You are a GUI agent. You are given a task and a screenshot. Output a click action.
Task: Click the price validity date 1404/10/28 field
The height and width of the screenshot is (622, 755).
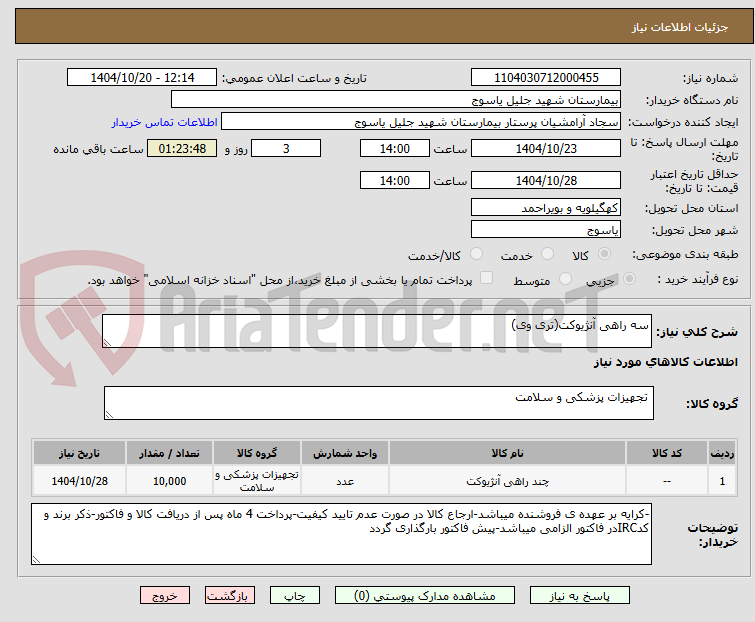click(x=546, y=181)
